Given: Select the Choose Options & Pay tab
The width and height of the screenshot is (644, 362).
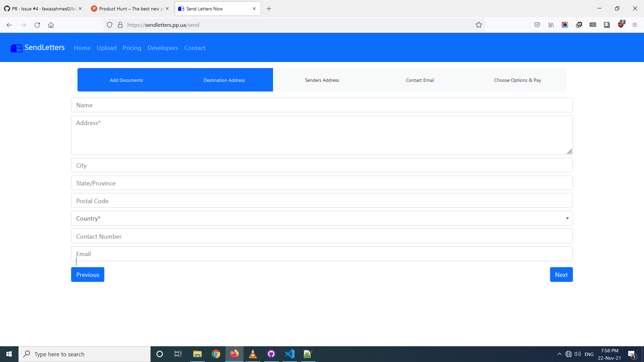Looking at the screenshot, I should click(x=517, y=80).
